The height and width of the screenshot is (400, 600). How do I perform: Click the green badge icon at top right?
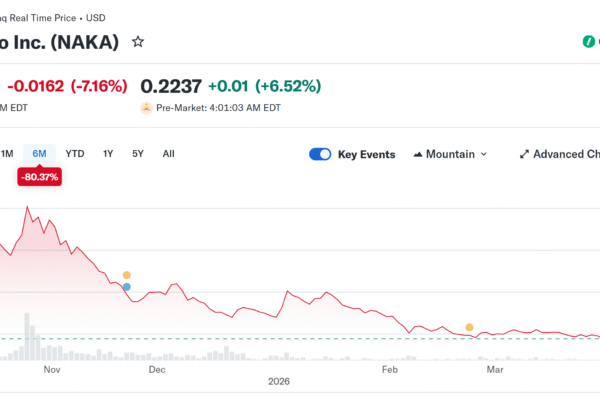(x=589, y=41)
